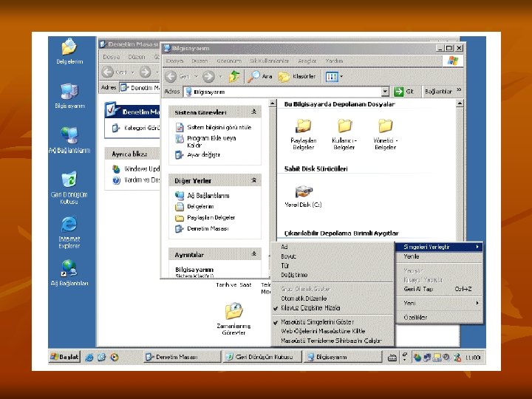Open the Adres bar dropdown arrow
The height and width of the screenshot is (399, 532).
[x=385, y=92]
